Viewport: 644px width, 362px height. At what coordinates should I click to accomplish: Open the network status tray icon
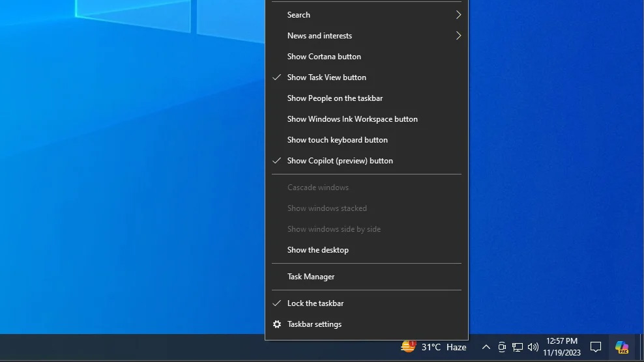point(517,347)
